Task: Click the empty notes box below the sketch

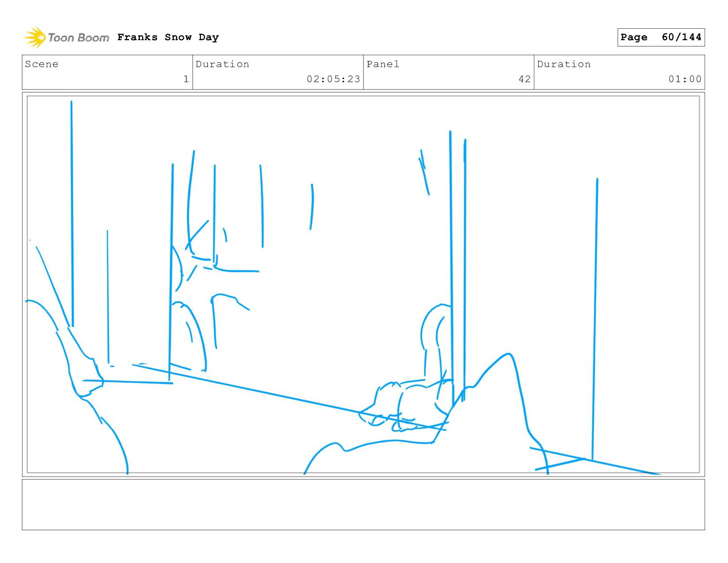Action: pos(363,505)
